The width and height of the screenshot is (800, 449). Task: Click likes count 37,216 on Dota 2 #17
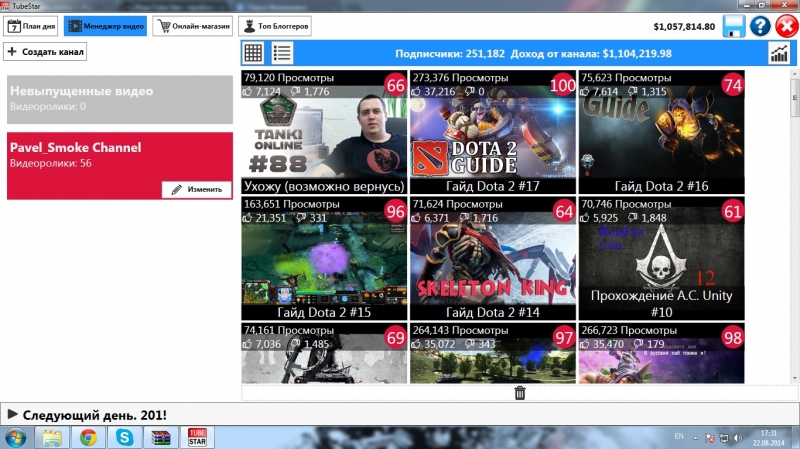click(439, 92)
